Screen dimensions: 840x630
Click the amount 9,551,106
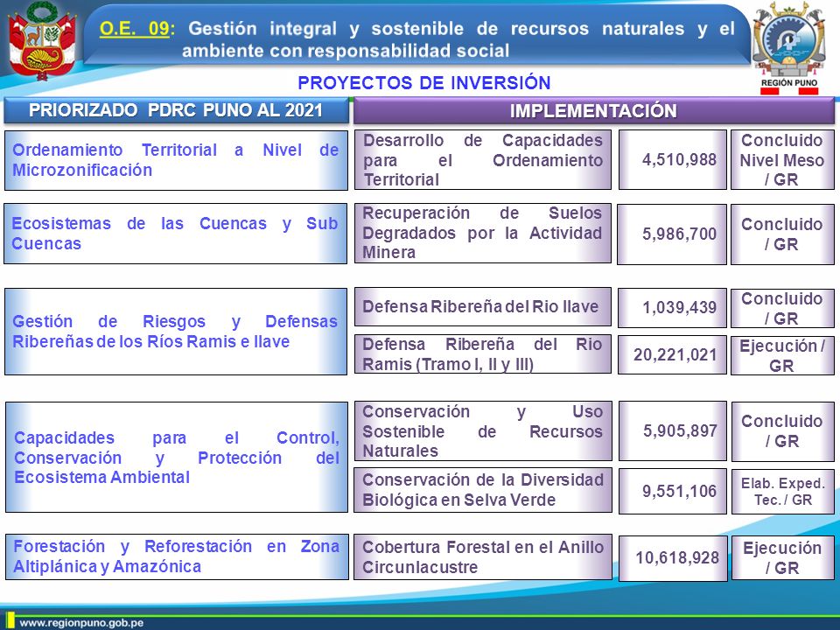point(673,491)
